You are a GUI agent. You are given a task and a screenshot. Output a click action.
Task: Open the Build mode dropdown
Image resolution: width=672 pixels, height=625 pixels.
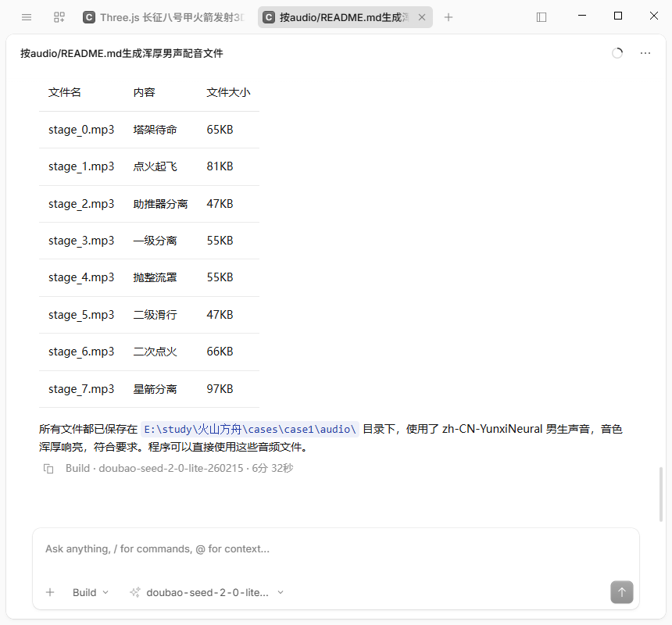coord(91,592)
